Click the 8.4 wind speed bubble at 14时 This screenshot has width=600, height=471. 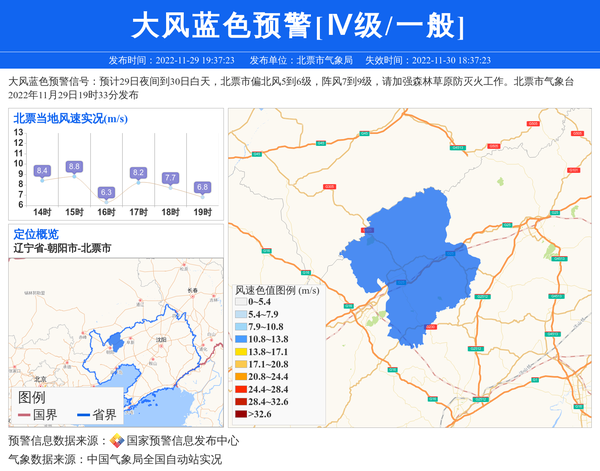pos(42,171)
